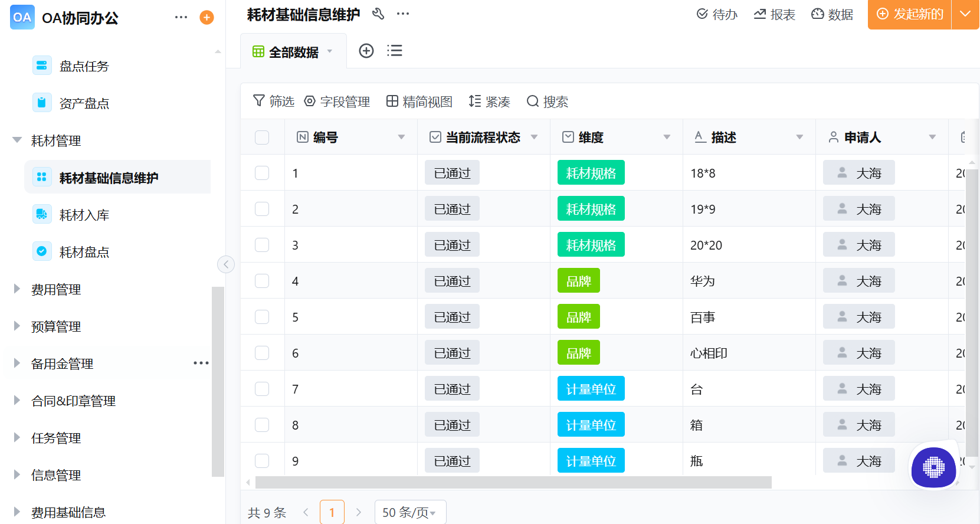The height and width of the screenshot is (524, 980).
Task: Switch to 精简视图 compact view
Action: (x=419, y=101)
